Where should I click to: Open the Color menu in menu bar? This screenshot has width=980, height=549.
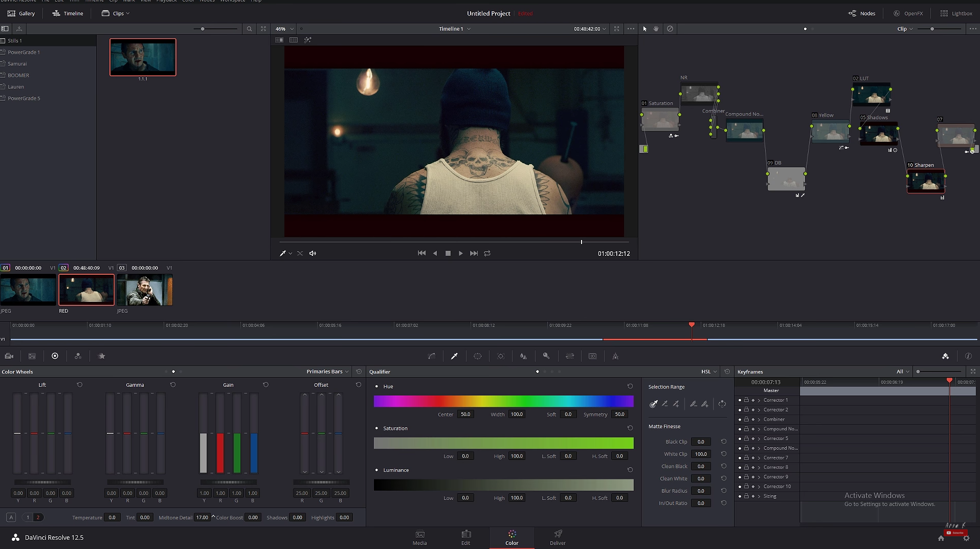pyautogui.click(x=188, y=2)
